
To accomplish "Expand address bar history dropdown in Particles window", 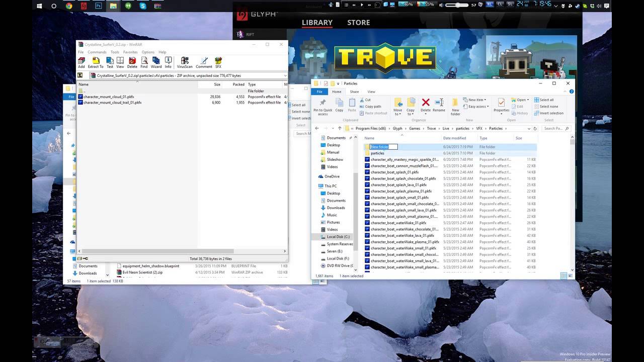I will [x=528, y=128].
